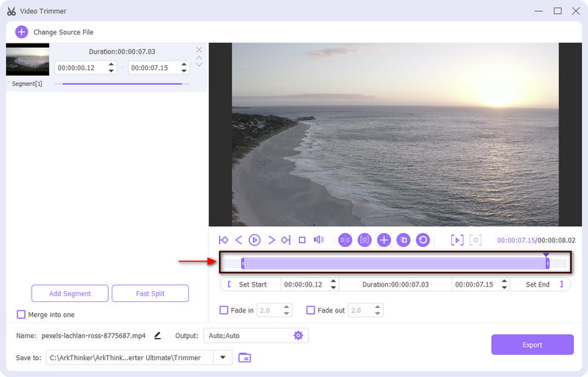Jump to the segment end point
This screenshot has width=588, height=377.
coord(286,240)
